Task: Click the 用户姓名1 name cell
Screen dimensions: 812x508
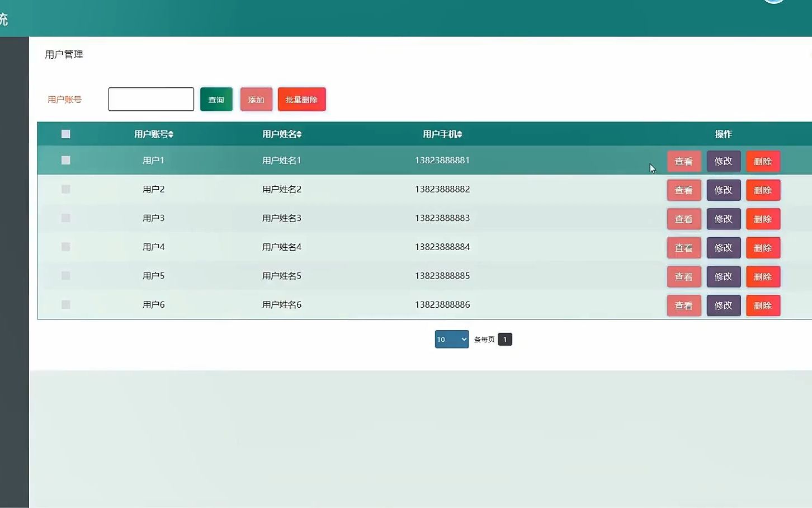Action: pyautogui.click(x=282, y=160)
